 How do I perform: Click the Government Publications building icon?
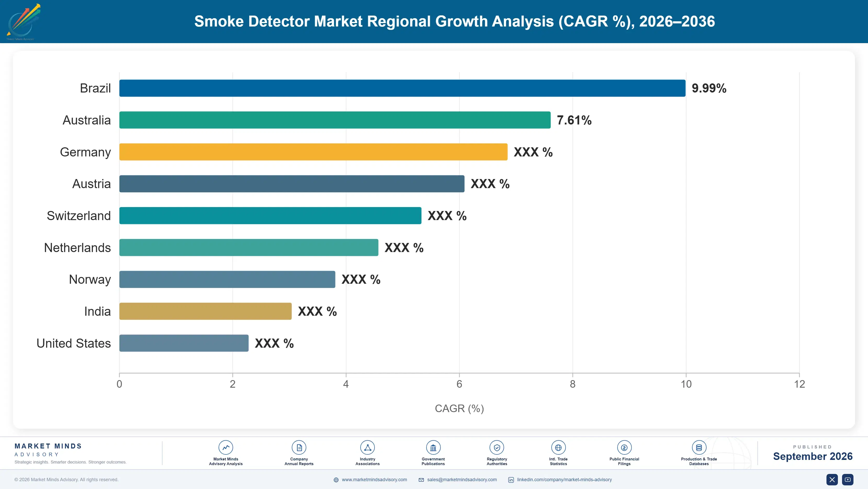pos(433,447)
